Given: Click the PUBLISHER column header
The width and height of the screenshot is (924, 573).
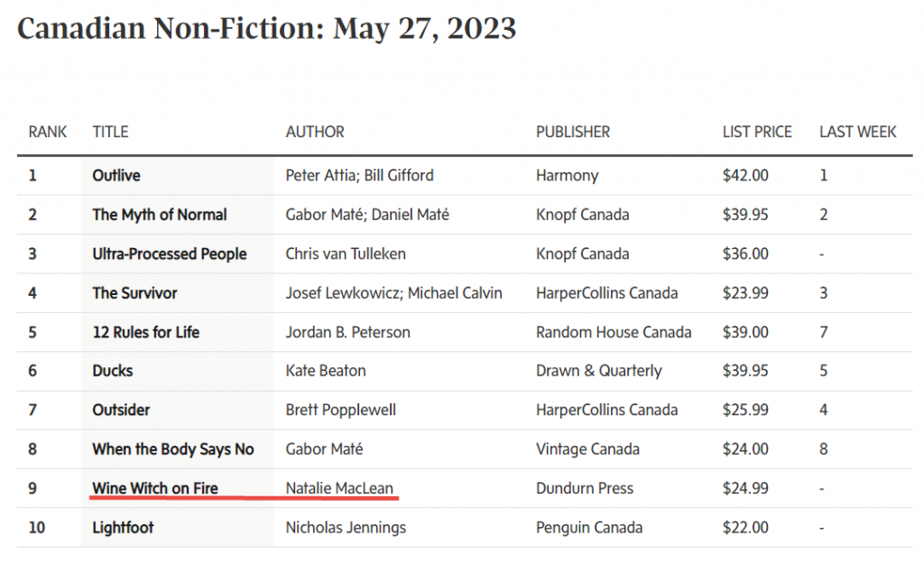Looking at the screenshot, I should [573, 132].
